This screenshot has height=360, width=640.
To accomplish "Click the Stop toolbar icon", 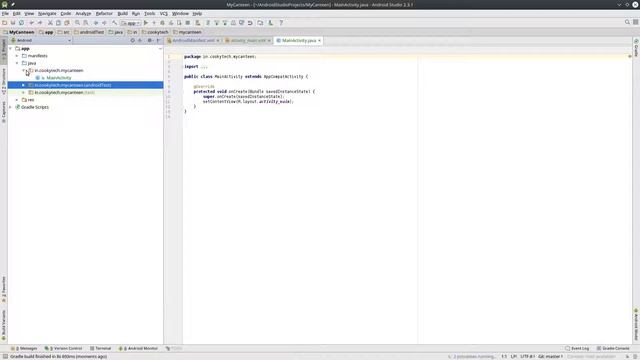I will point(188,23).
